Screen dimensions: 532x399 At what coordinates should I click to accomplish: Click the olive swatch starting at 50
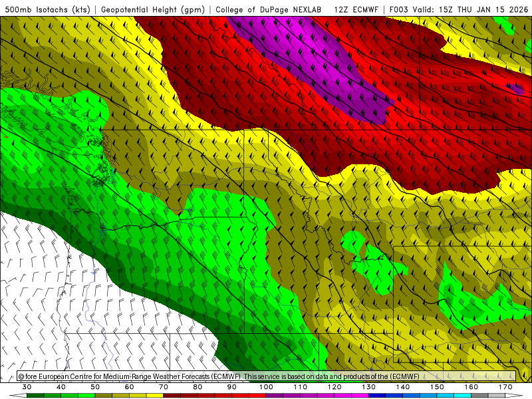pyautogui.click(x=104, y=396)
